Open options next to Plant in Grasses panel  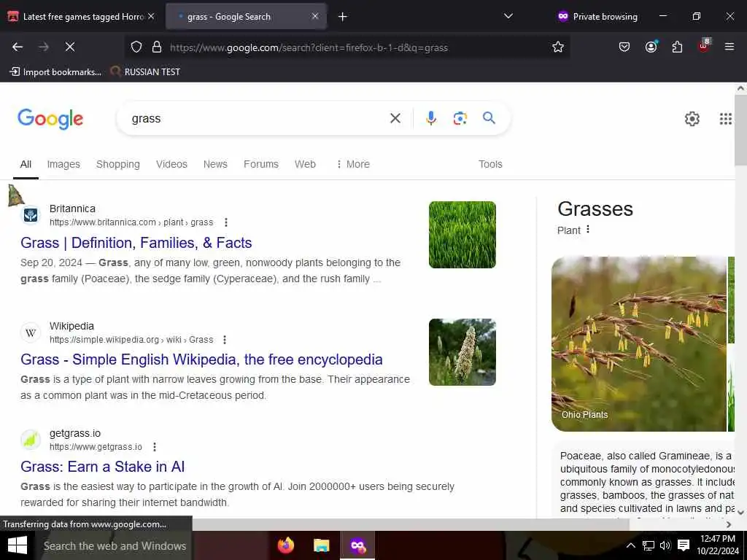pos(588,230)
